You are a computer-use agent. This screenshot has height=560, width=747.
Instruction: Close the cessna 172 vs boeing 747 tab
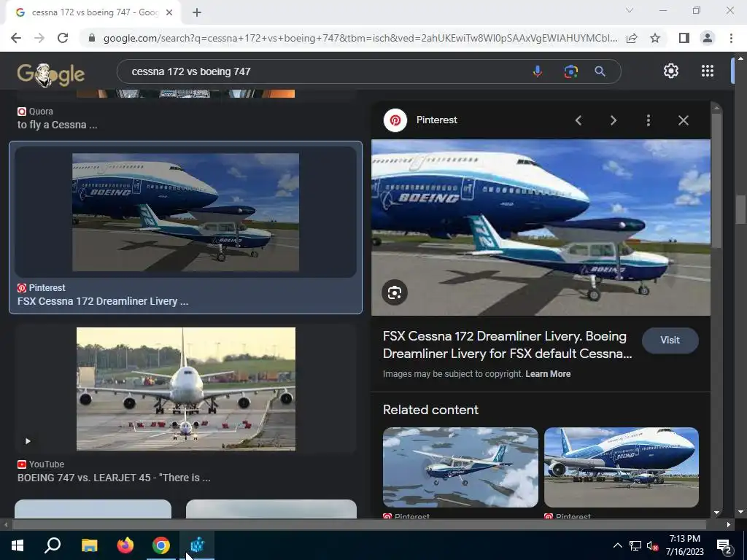click(169, 12)
